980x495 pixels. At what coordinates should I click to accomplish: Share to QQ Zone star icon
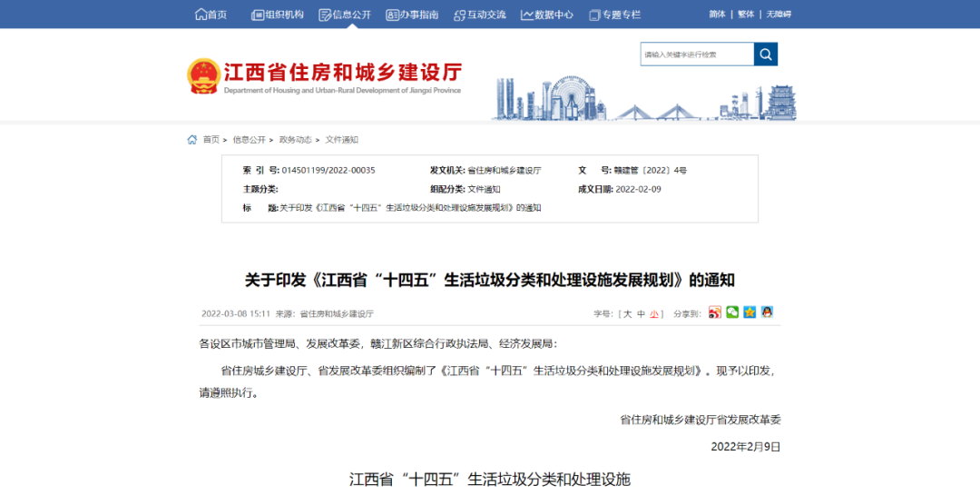pos(750,312)
